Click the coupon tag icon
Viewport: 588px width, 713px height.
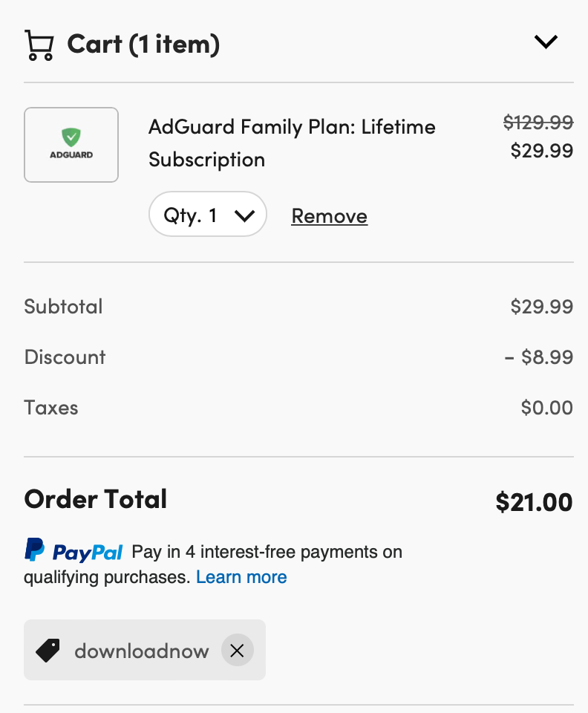pyautogui.click(x=48, y=651)
